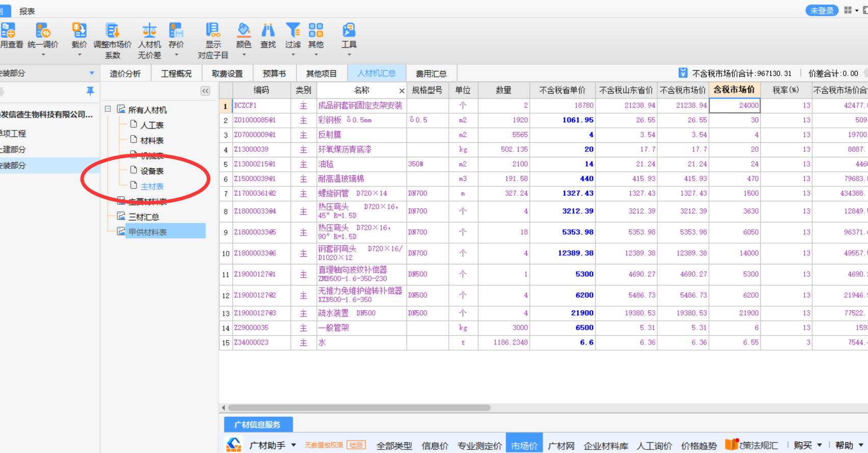Open the 颜色 dropdown arrow
The width and height of the screenshot is (868, 453).
point(244,55)
